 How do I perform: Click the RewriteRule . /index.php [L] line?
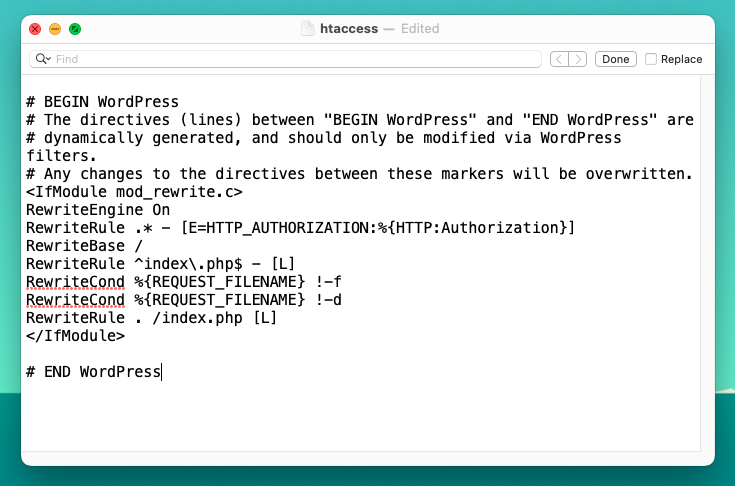[151, 318]
